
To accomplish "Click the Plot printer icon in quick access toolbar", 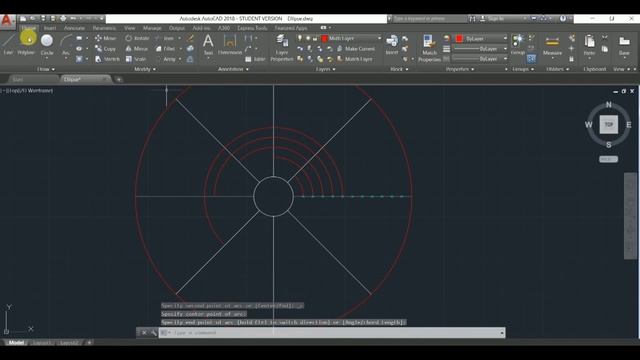I will [63, 18].
